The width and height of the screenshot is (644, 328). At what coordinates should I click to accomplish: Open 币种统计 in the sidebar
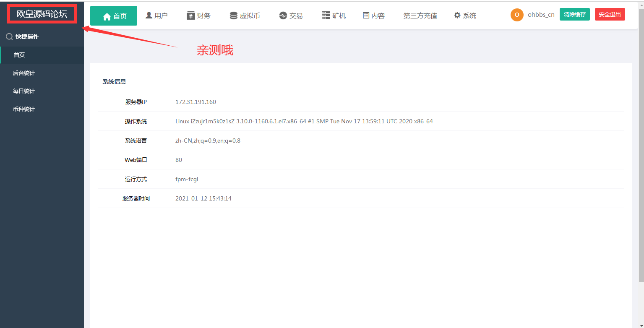[24, 109]
